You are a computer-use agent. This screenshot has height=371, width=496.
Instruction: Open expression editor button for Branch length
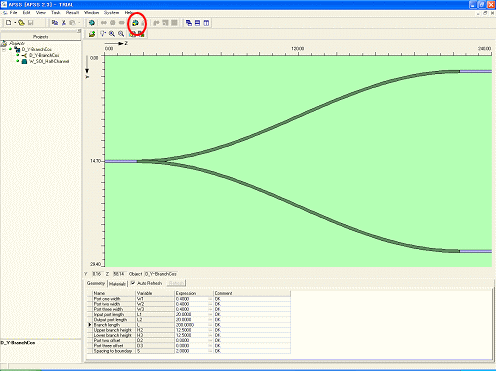point(210,325)
